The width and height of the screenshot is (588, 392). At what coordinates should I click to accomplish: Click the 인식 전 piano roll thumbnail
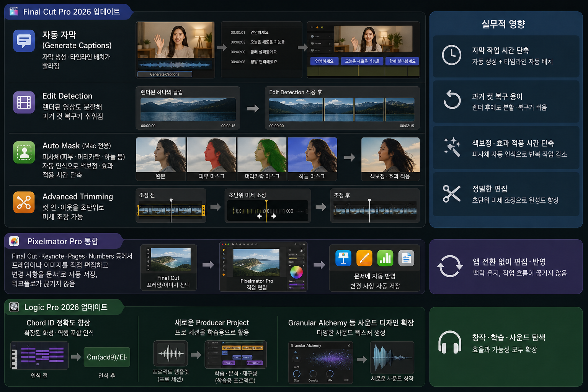pyautogui.click(x=39, y=355)
